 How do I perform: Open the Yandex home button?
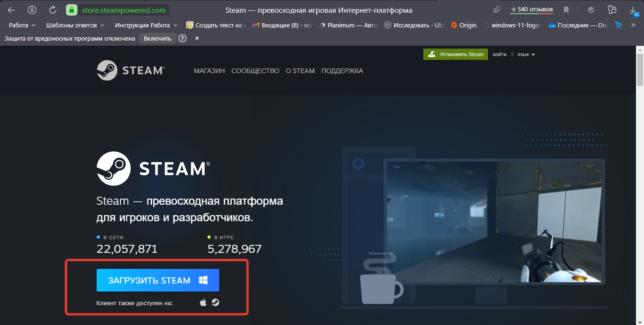32,10
